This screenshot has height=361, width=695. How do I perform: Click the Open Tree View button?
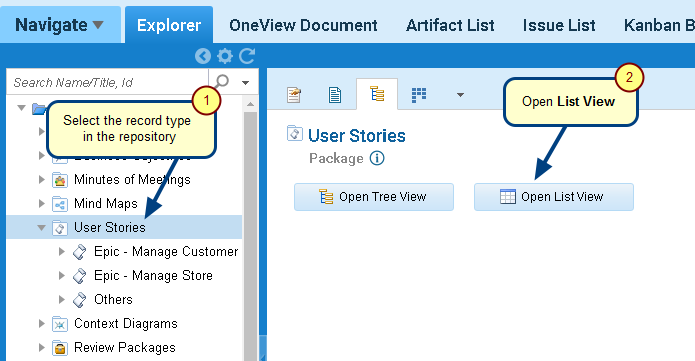tap(374, 197)
